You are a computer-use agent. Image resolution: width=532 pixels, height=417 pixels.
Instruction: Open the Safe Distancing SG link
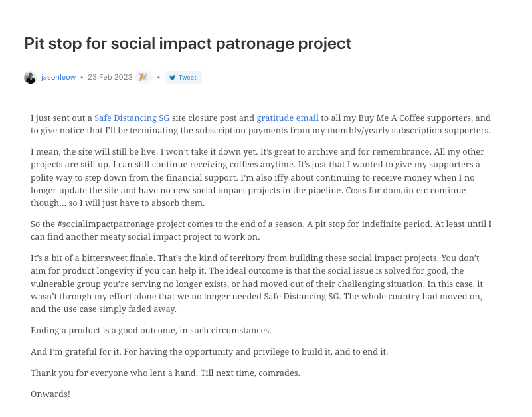tap(132, 118)
